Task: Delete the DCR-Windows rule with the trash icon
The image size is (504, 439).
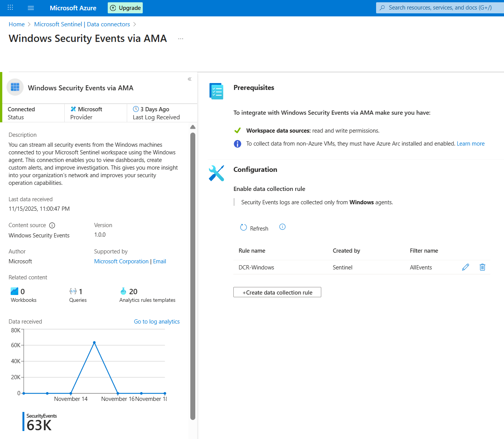Action: pos(482,267)
